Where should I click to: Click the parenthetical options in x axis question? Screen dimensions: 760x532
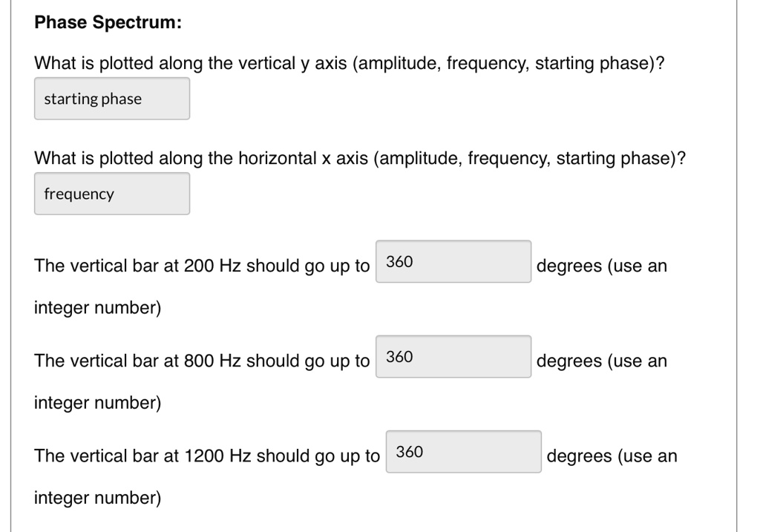(x=530, y=159)
